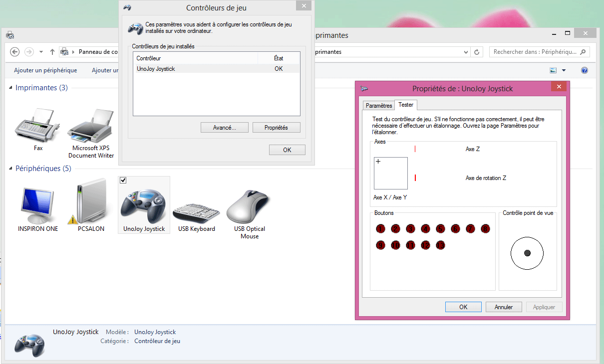Click joystick button 1 indicator

tap(381, 229)
